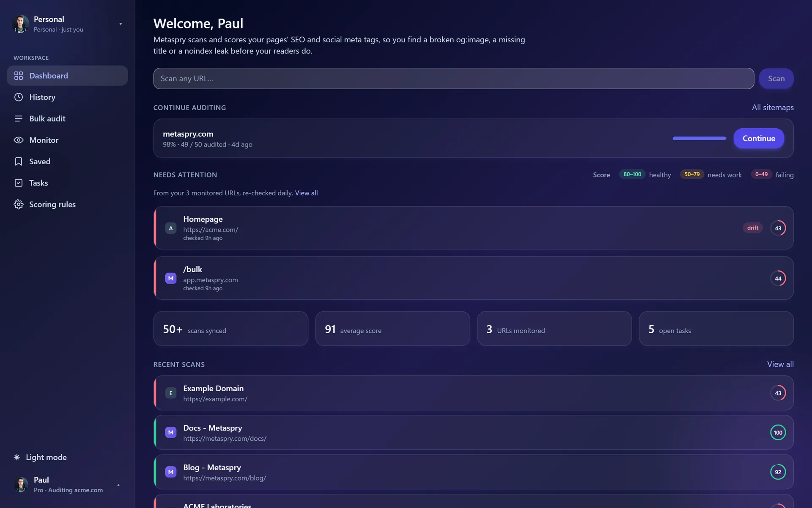The height and width of the screenshot is (508, 812).
Task: Expand the Personal workspace switcher arrow
Action: pos(121,24)
